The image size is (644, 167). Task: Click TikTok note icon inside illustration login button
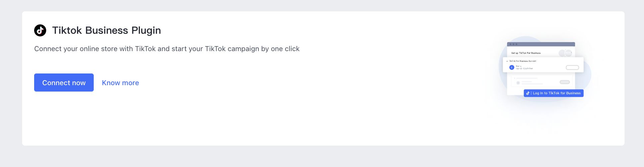(528, 93)
